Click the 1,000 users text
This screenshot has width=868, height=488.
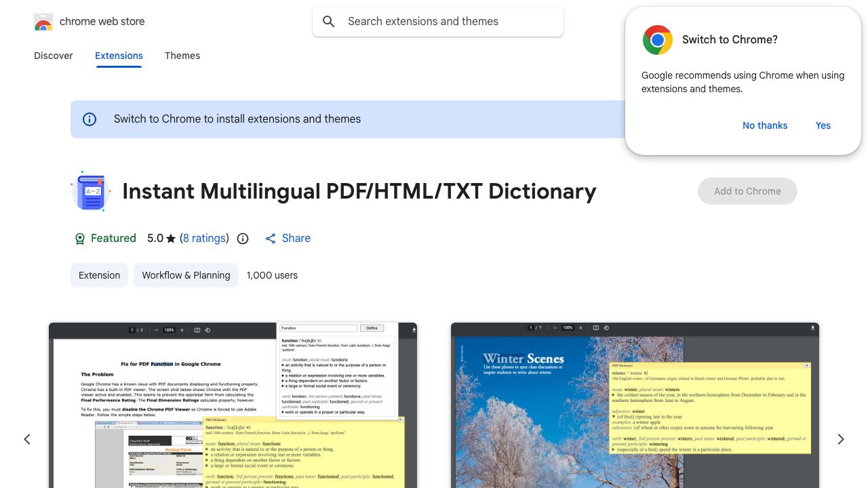tap(272, 275)
